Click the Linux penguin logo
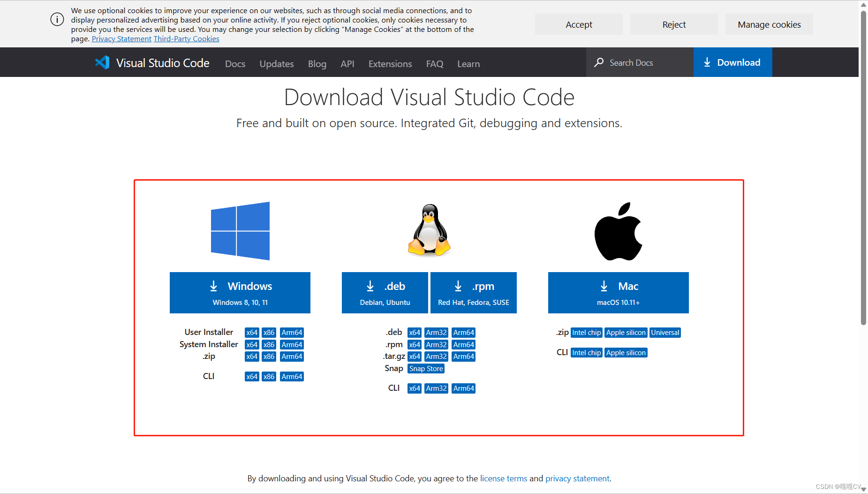This screenshot has width=868, height=494. (x=429, y=230)
